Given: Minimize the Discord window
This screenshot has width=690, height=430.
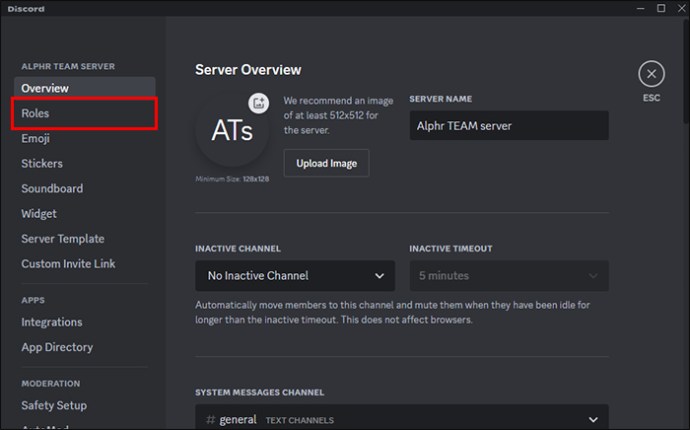Looking at the screenshot, I should tap(640, 8).
